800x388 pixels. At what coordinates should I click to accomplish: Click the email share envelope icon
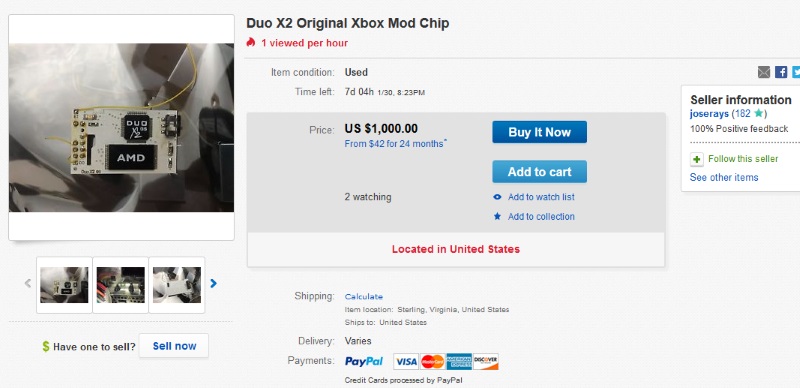click(x=764, y=72)
